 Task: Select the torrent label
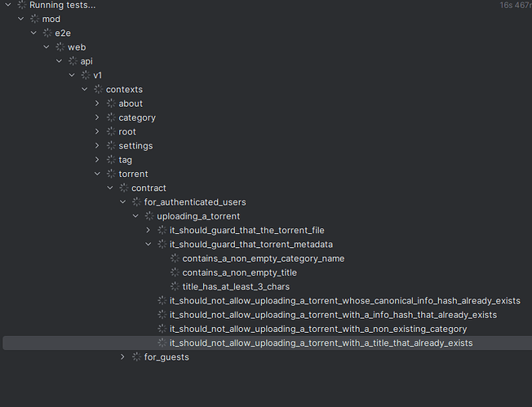point(133,174)
